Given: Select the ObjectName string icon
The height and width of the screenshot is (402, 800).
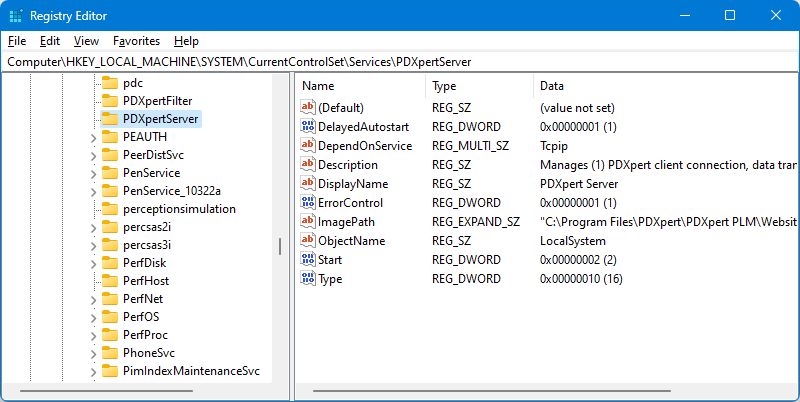Looking at the screenshot, I should click(x=308, y=241).
